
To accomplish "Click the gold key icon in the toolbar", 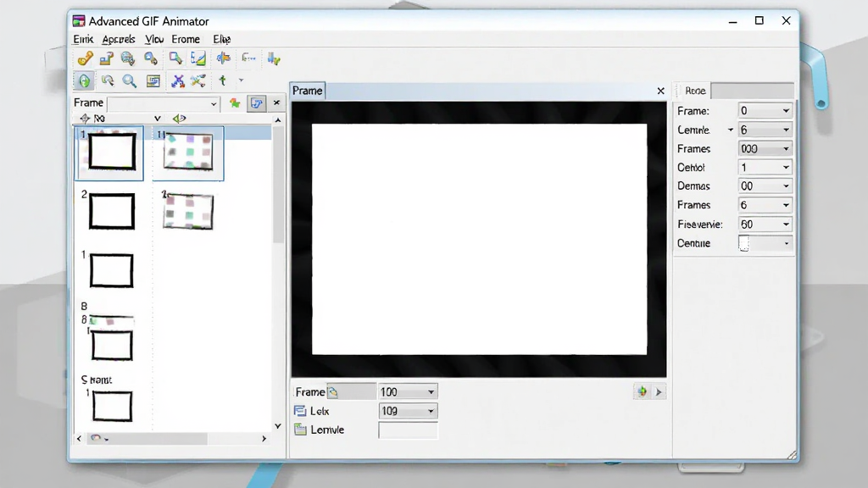I will 86,58.
